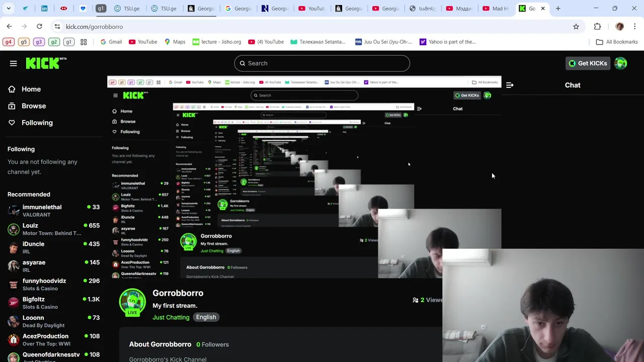Open Yahoo bookmark
The height and width of the screenshot is (362, 644).
448,42
